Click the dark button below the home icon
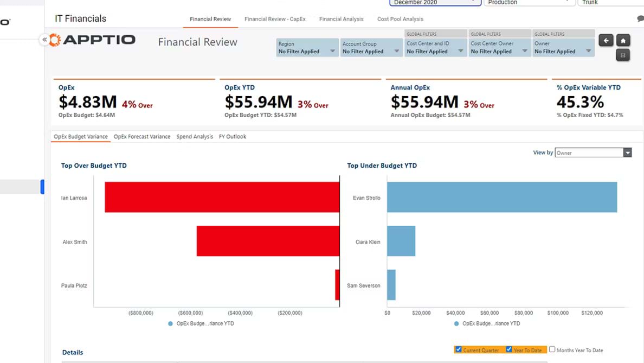 click(x=623, y=55)
